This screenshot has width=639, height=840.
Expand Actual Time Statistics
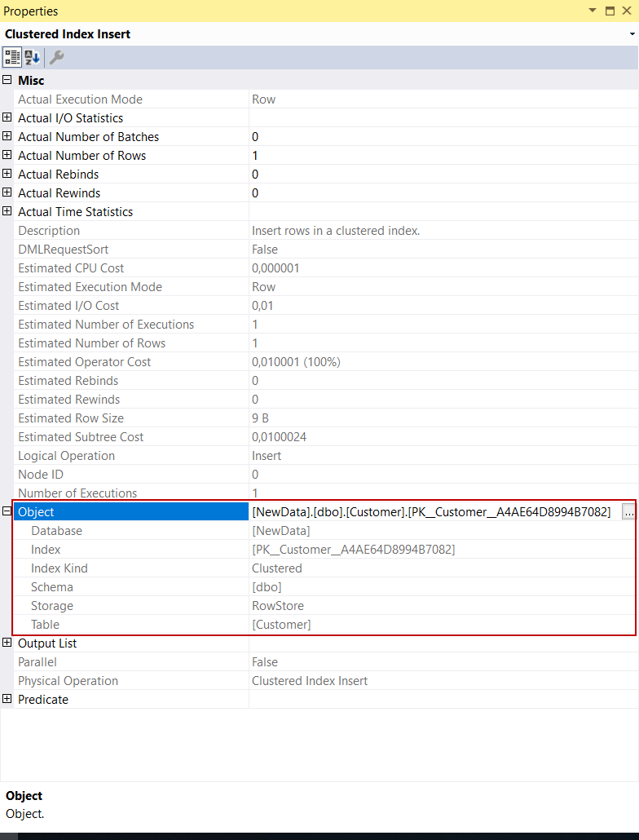click(7, 211)
